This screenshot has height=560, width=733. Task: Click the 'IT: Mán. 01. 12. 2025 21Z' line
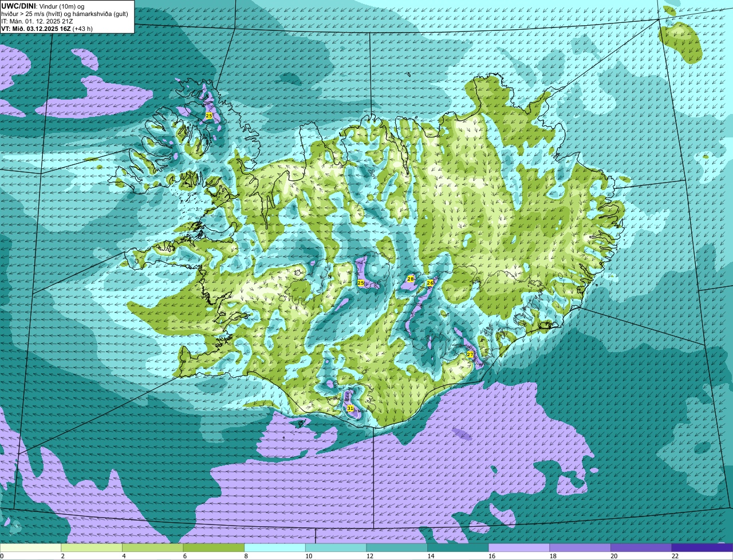click(x=37, y=21)
